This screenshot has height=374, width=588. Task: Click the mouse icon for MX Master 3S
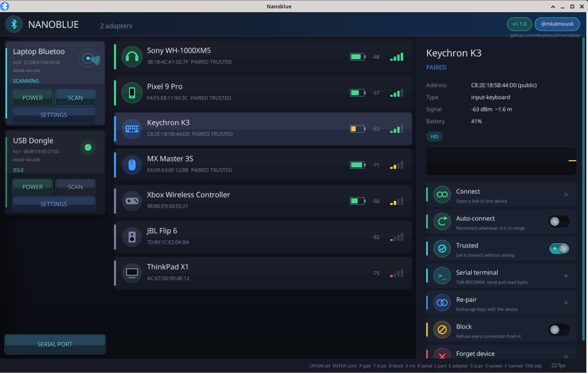[x=132, y=165]
